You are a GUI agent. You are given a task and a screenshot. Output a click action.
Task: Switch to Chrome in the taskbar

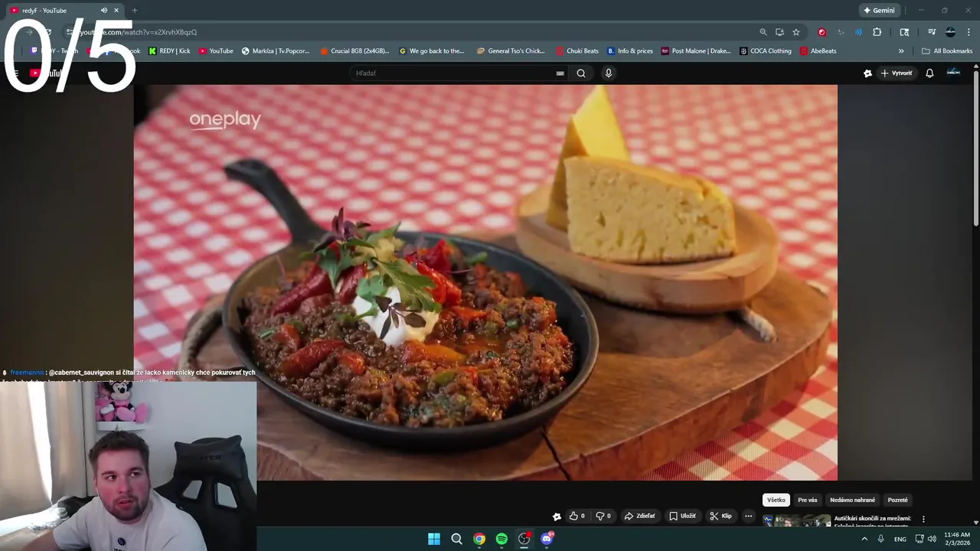click(x=479, y=539)
